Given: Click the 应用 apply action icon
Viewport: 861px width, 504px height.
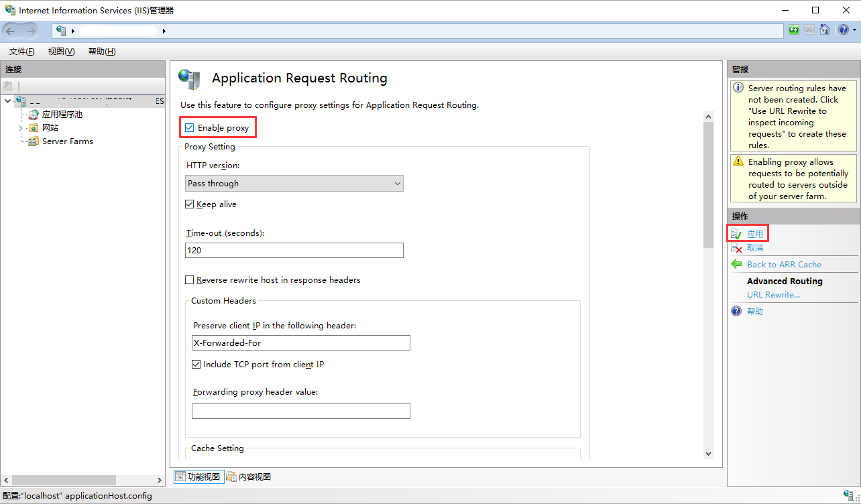Looking at the screenshot, I should [x=737, y=235].
